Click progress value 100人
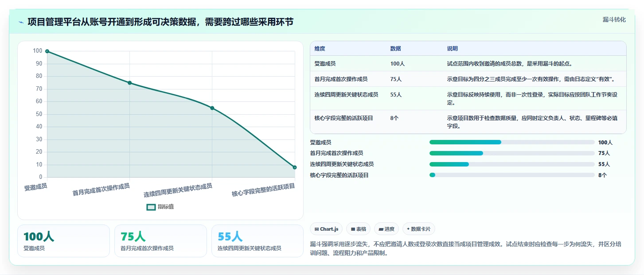The height and width of the screenshot is (275, 644). click(605, 143)
